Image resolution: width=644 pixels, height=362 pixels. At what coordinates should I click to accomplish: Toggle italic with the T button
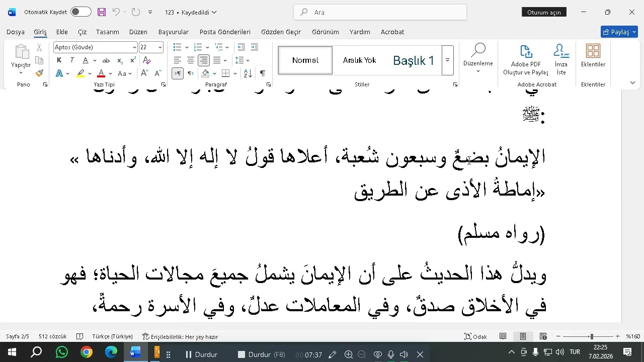click(x=72, y=60)
